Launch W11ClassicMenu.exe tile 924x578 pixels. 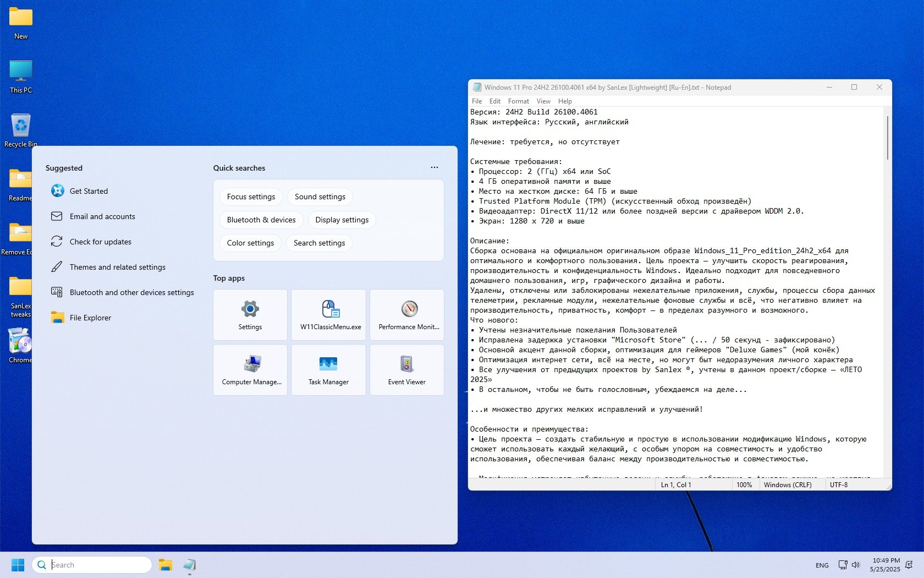[x=328, y=315]
